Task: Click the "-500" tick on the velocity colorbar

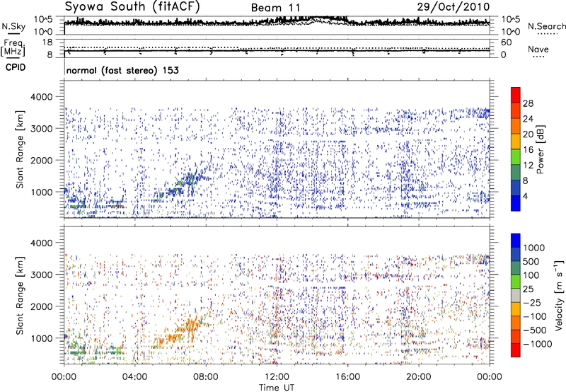Action: tap(535, 330)
